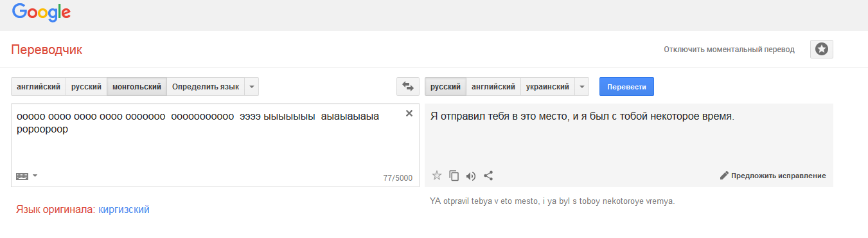Screen dimensions: 868x238
Task: Expand keyboard input tools arrow
Action: (x=35, y=176)
